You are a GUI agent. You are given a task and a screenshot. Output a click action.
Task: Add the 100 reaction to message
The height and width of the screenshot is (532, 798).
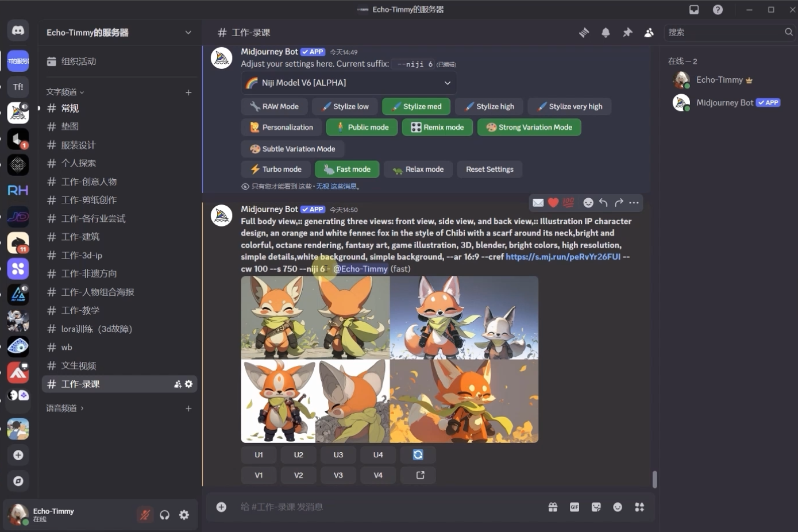pos(568,202)
